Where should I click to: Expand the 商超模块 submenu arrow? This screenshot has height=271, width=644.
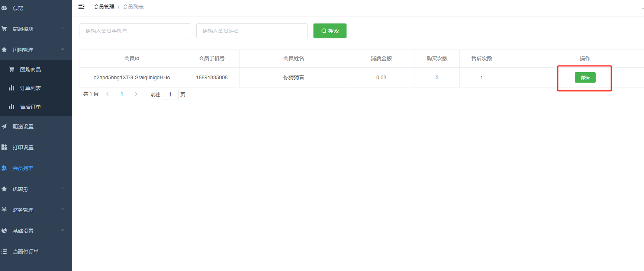coord(62,29)
